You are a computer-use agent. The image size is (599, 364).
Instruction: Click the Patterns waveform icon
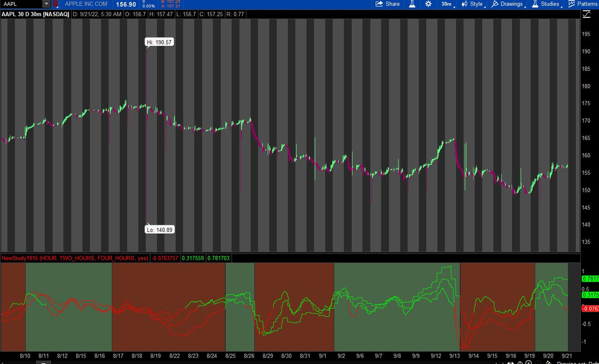coord(571,4)
